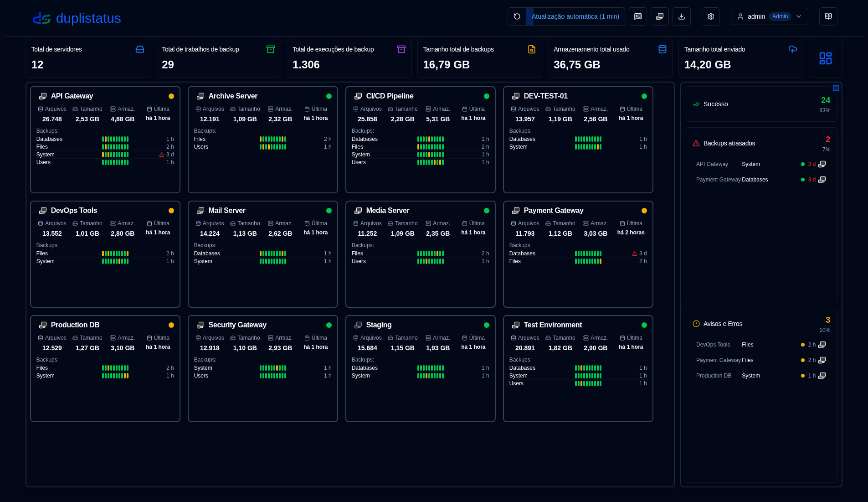Click server icon in API Gateway overdue row
Viewport: 868px width, 502px height.
coord(822,164)
